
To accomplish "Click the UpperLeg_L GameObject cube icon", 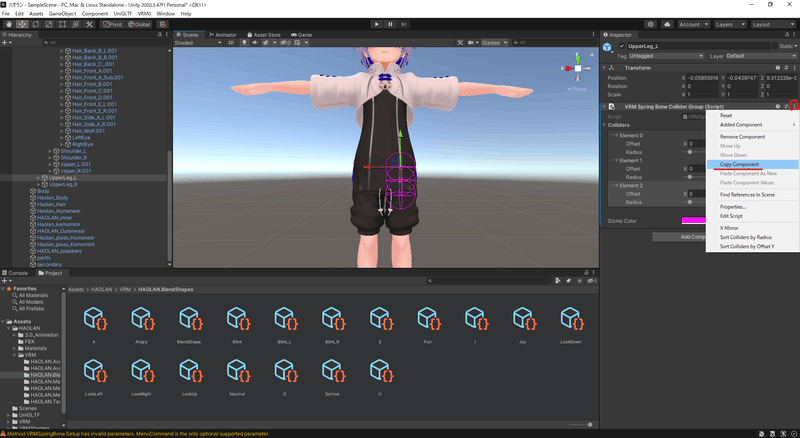I will point(607,47).
